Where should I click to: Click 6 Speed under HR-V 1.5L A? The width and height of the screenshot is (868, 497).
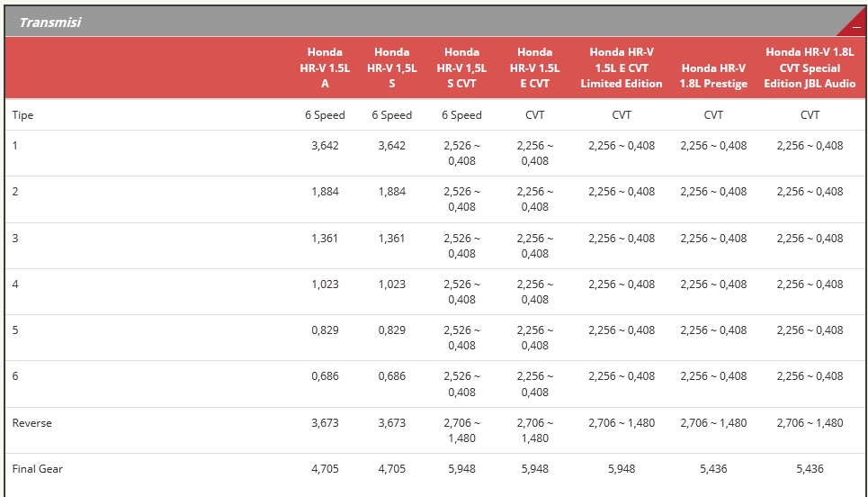(x=325, y=115)
